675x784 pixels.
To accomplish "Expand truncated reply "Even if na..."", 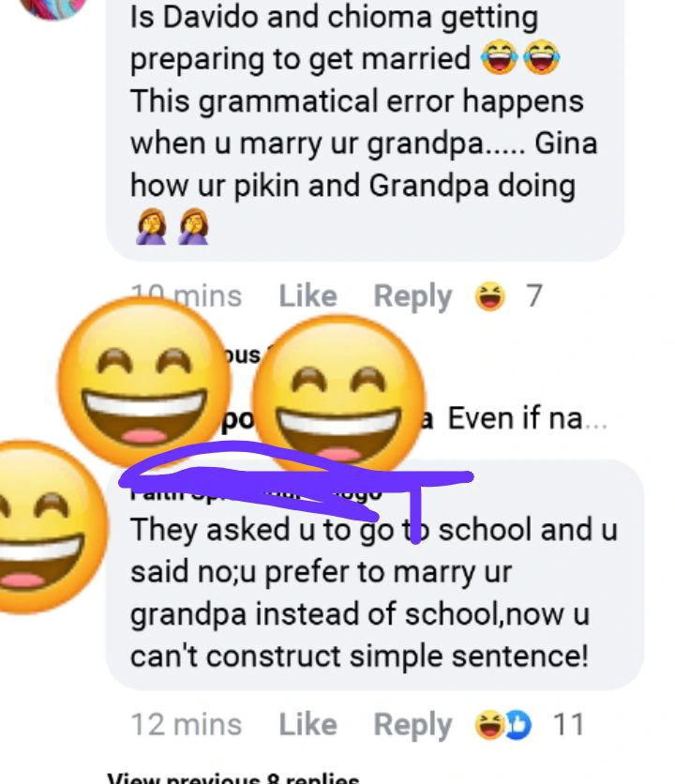I will click(527, 418).
